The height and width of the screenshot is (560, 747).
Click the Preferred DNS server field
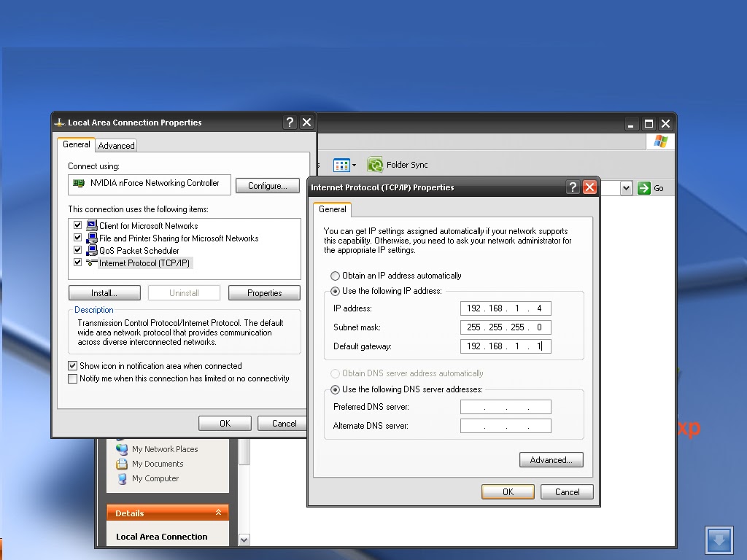[x=506, y=407]
